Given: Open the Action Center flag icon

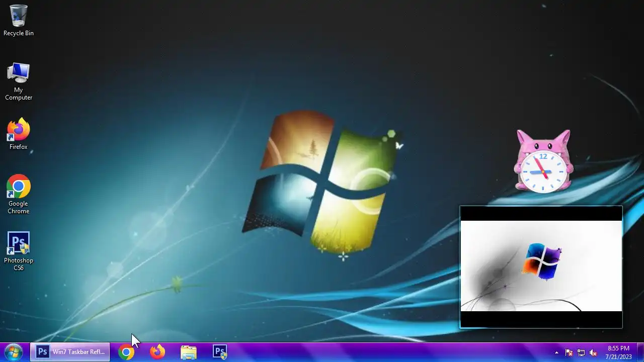Looking at the screenshot, I should 569,352.
